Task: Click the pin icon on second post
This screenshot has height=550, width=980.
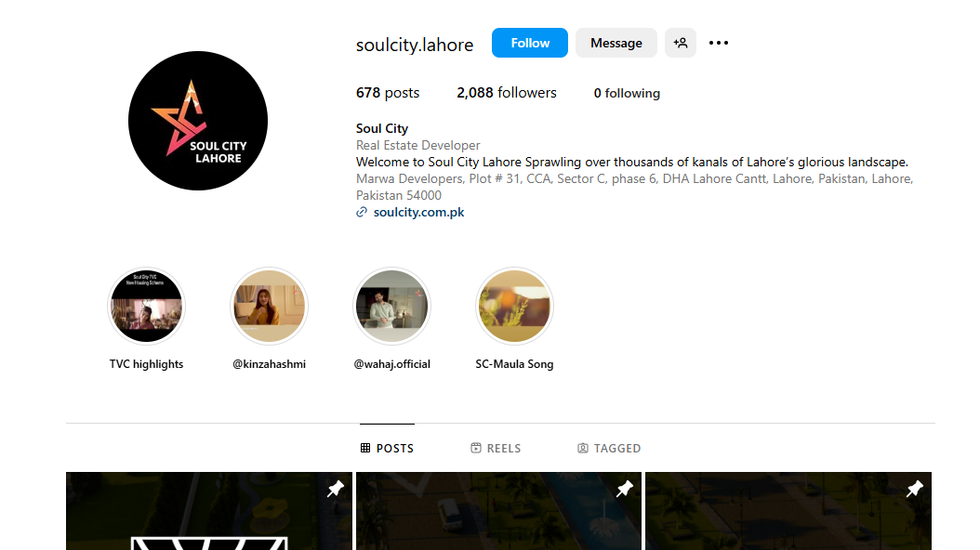Action: [625, 489]
